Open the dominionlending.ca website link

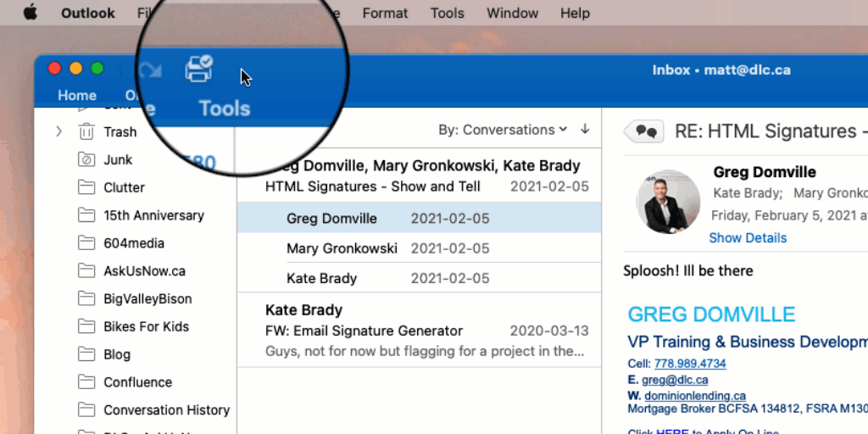[695, 396]
